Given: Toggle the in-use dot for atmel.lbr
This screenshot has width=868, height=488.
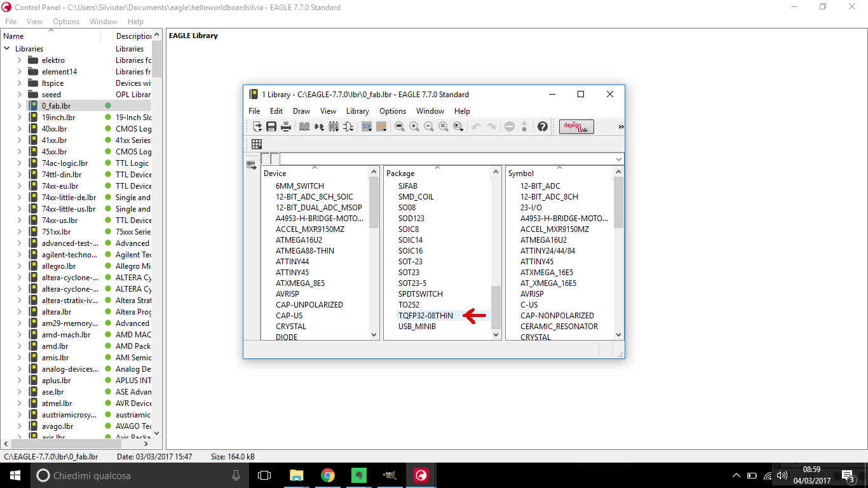Looking at the screenshot, I should pos(108,403).
